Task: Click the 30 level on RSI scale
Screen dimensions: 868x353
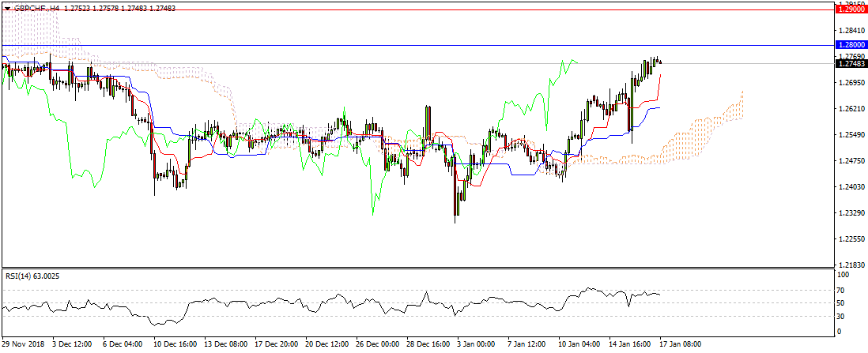Action: pyautogui.click(x=843, y=317)
